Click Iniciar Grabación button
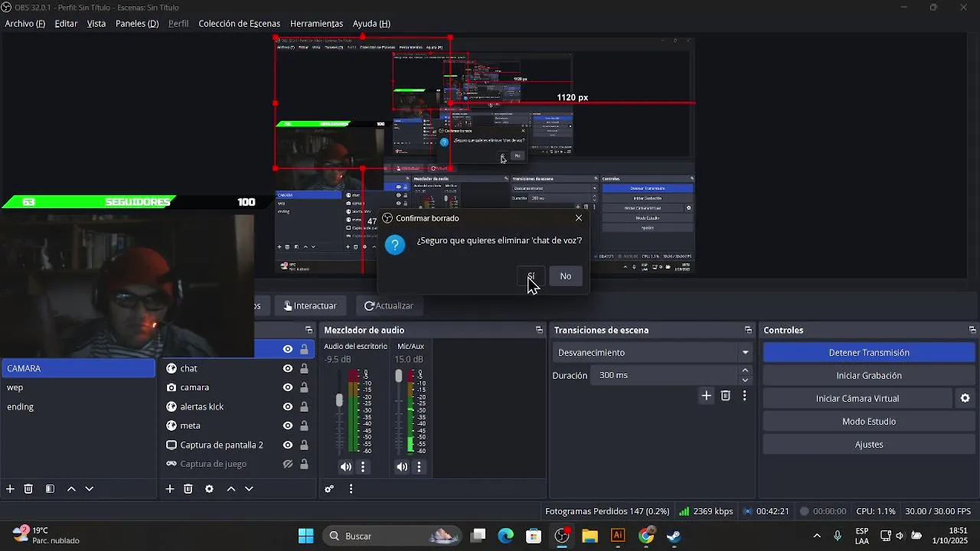 coord(869,376)
